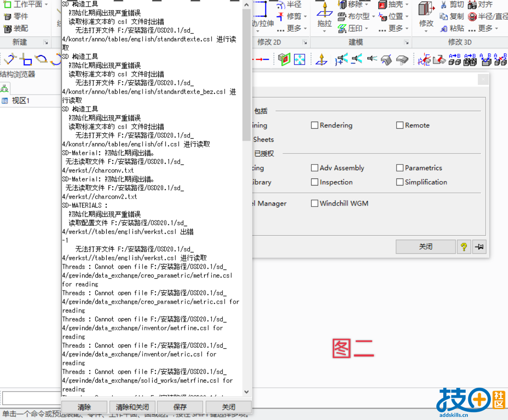Enable the Rendering checkbox
The image size is (508, 420).
click(x=314, y=125)
